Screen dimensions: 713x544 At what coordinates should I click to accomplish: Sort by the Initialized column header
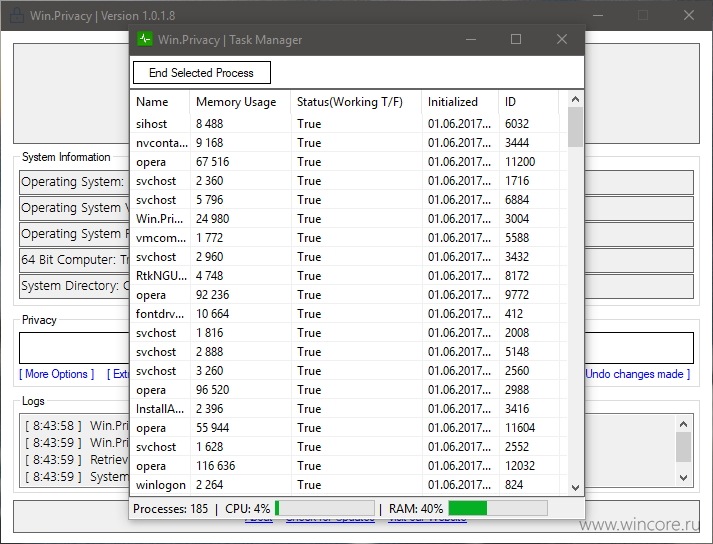click(x=460, y=102)
